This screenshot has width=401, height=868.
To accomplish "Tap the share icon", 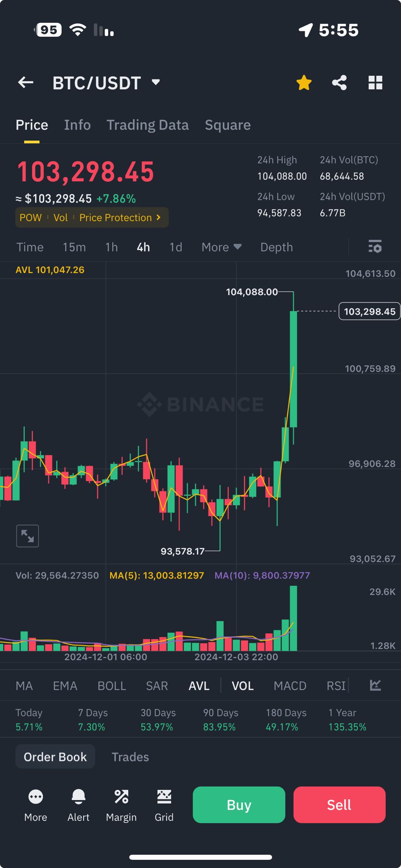I will click(339, 83).
